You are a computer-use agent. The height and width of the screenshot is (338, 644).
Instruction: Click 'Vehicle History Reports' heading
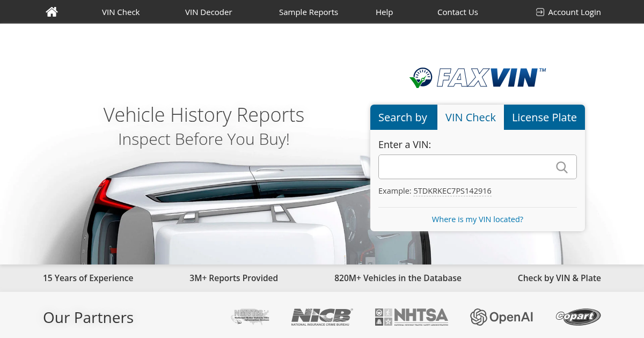(x=204, y=115)
